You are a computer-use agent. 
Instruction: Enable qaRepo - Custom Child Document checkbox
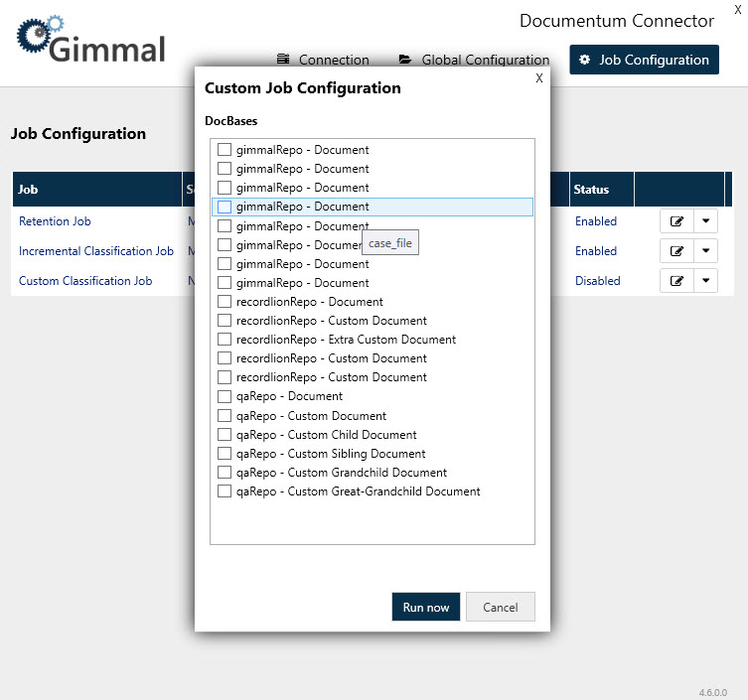coord(224,435)
